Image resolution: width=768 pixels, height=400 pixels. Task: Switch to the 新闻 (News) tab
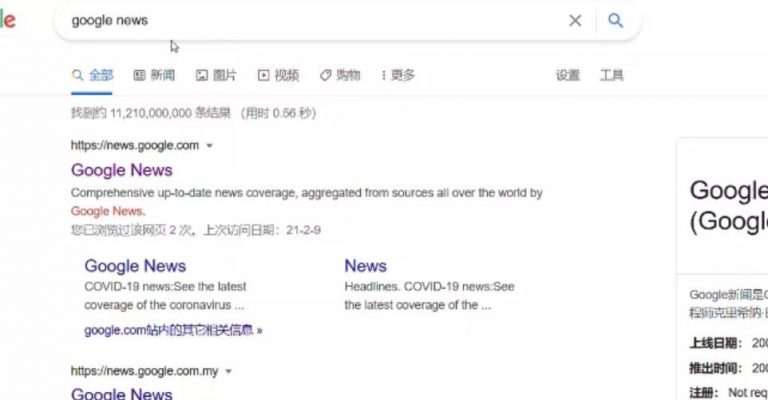[x=154, y=75]
